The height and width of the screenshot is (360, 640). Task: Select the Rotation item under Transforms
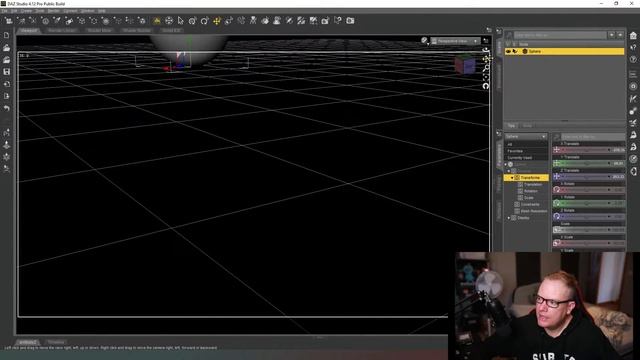click(531, 191)
